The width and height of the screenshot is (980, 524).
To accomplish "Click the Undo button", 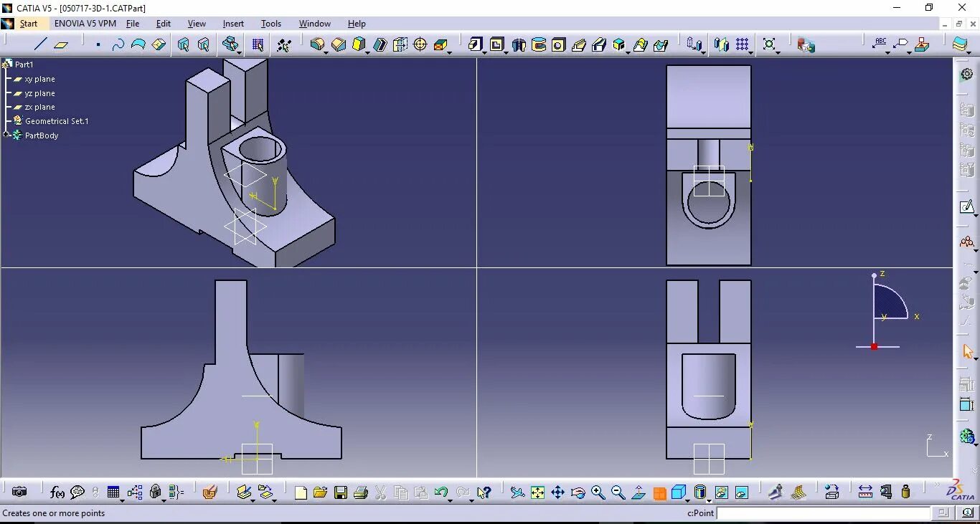I will pos(440,492).
